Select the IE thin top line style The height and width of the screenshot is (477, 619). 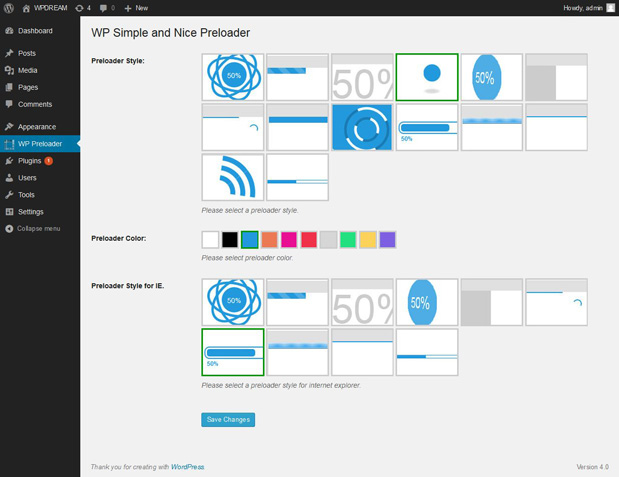[x=362, y=352]
